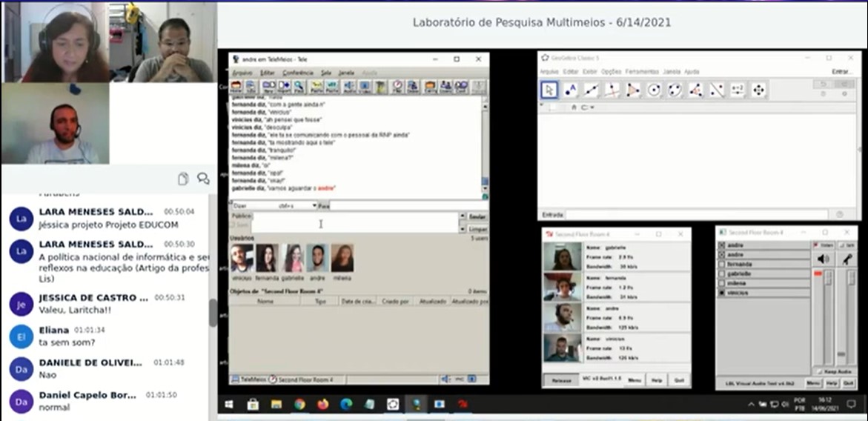Viewport: 868px width, 421px height.
Task: Choose the Polygon tool in GeoGebra
Action: click(633, 90)
